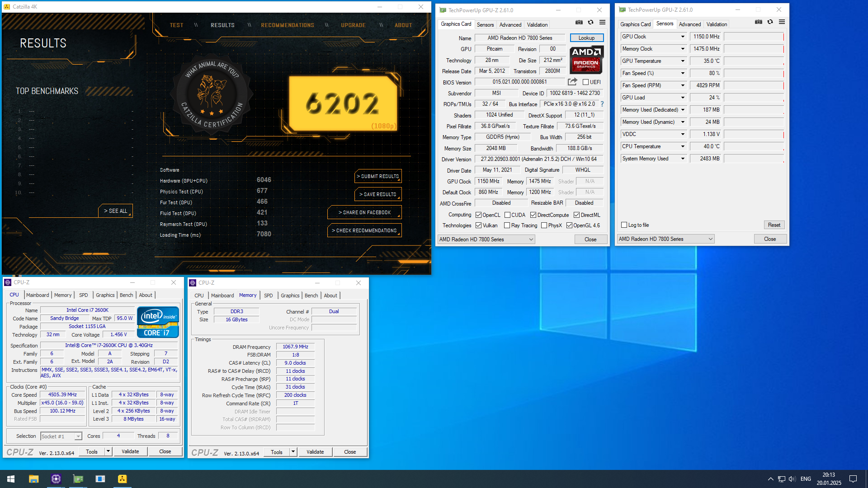Click the GPU Clock sensor graph bar
This screenshot has width=868, height=488.
(x=754, y=37)
